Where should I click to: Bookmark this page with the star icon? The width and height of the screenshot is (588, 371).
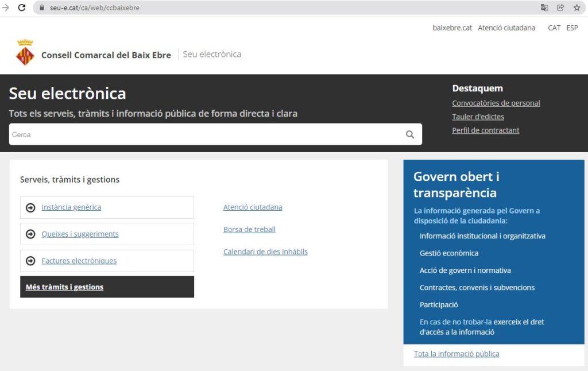click(577, 7)
